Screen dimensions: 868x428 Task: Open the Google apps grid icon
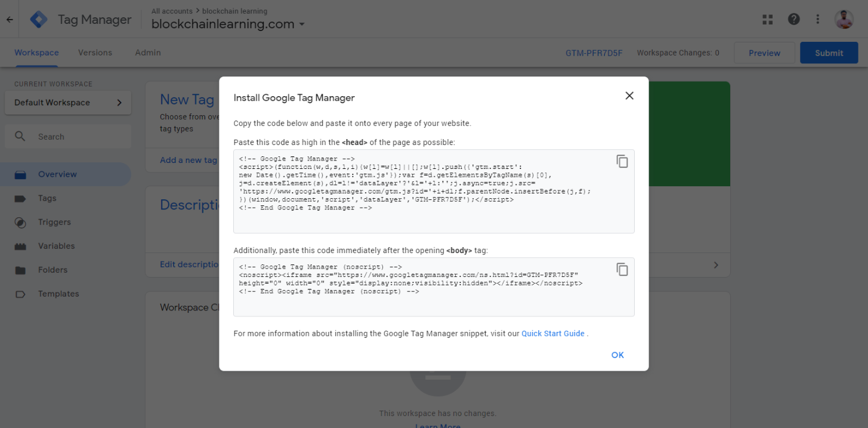(x=768, y=19)
